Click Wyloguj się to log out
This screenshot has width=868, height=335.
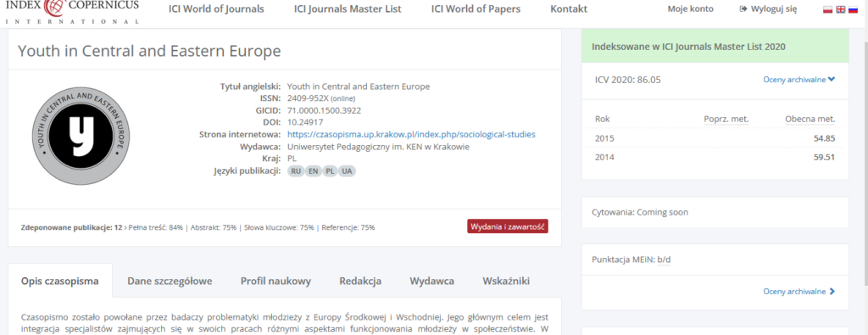(768, 8)
